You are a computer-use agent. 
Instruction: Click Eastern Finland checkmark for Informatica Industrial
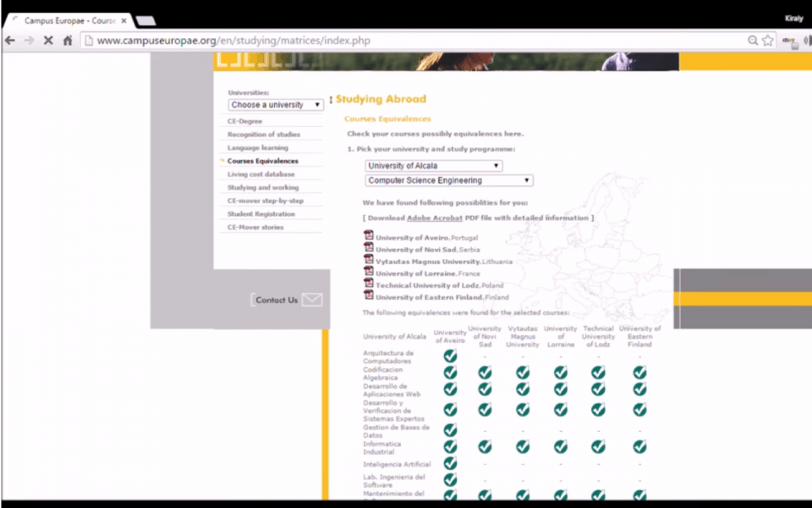pyautogui.click(x=639, y=446)
